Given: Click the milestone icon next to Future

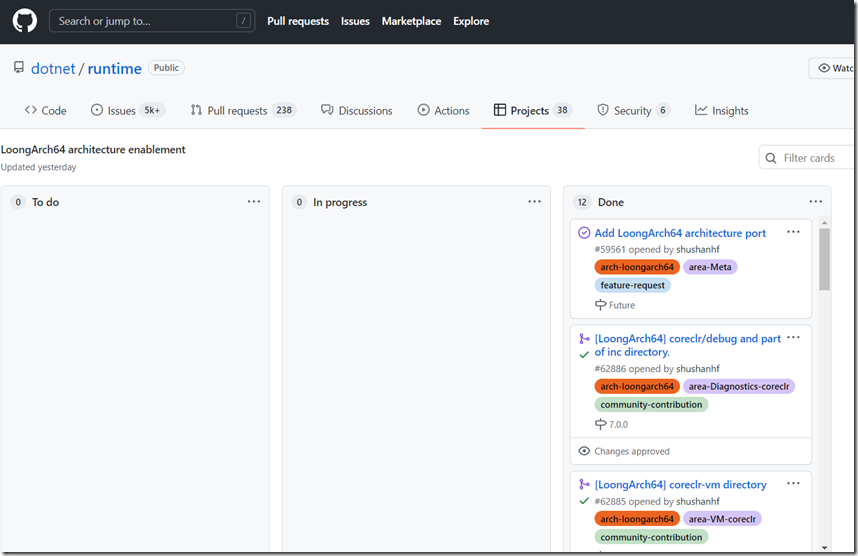Looking at the screenshot, I should tap(600, 305).
